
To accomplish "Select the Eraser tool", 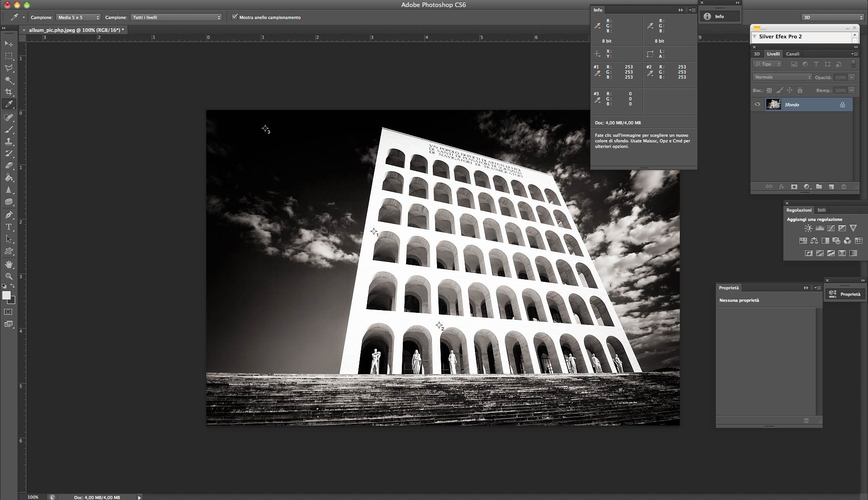I will click(9, 165).
